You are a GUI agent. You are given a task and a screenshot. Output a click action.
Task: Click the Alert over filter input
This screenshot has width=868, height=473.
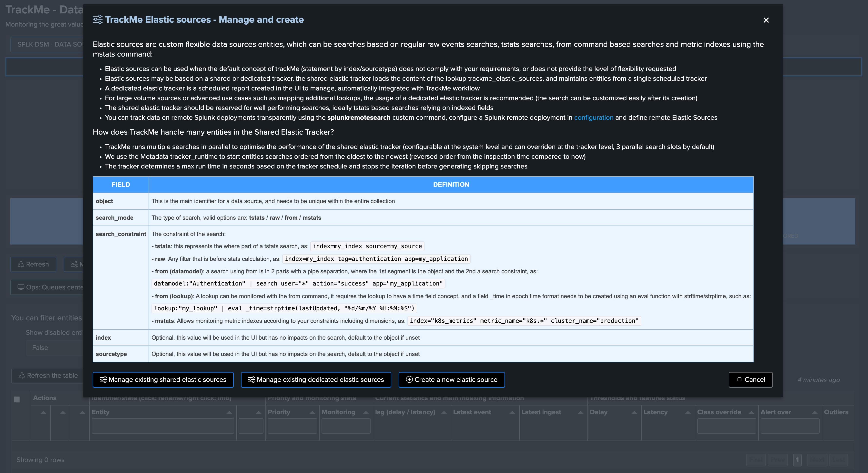pos(790,426)
